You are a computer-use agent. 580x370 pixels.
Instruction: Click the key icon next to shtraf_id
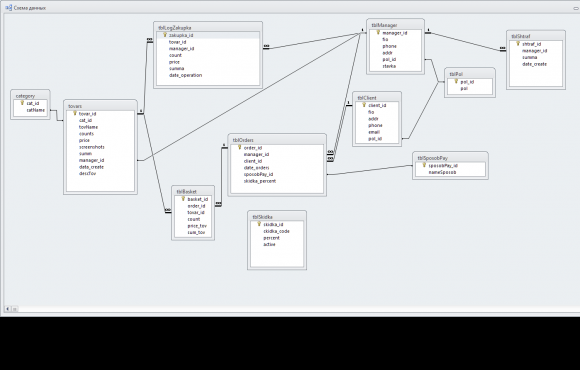(x=518, y=44)
